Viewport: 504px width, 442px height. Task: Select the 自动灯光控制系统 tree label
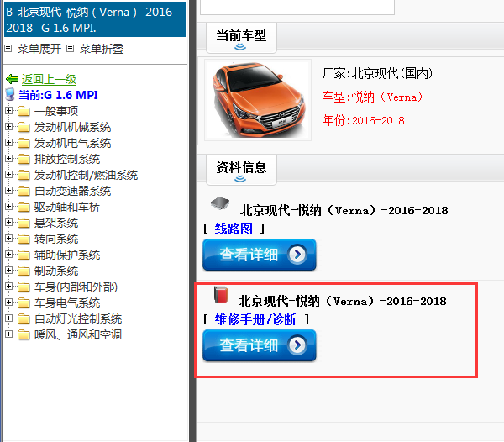(x=78, y=318)
